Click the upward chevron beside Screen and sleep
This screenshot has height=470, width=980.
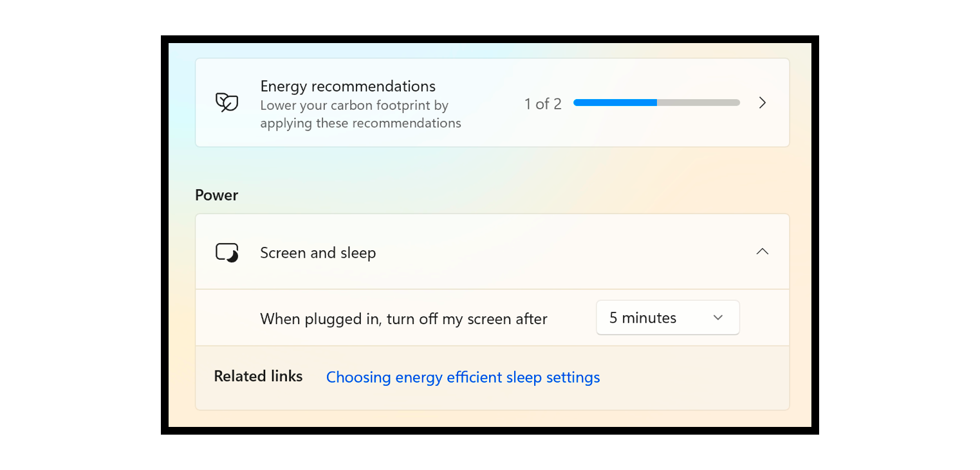pyautogui.click(x=763, y=251)
